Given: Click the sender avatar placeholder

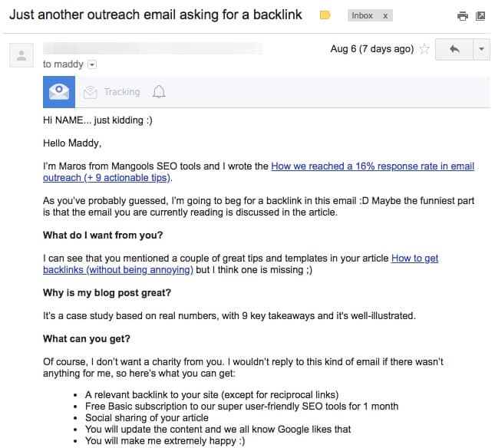Looking at the screenshot, I should pos(21,55).
